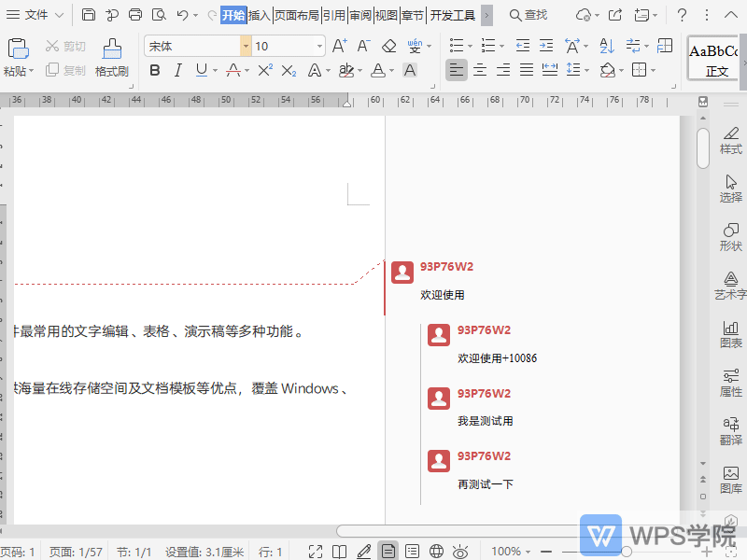This screenshot has width=747, height=560.
Task: Click the Clear Formatting eraser icon
Action: coord(389,45)
